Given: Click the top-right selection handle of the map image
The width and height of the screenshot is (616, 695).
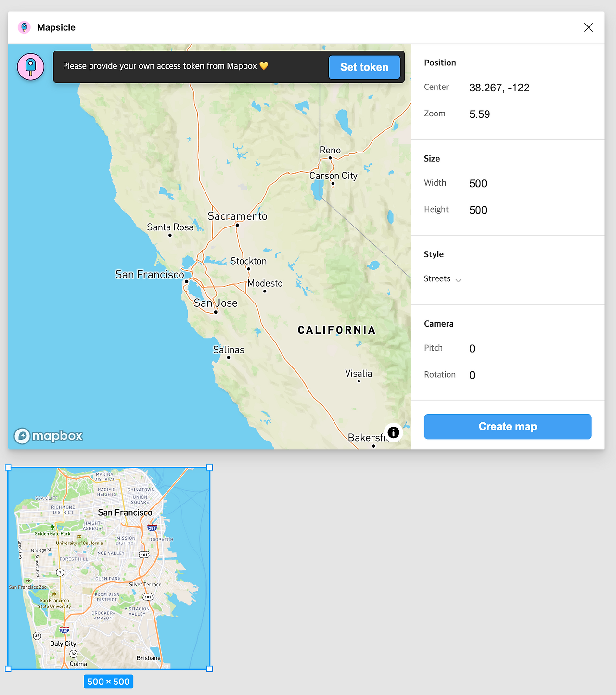Looking at the screenshot, I should 210,468.
